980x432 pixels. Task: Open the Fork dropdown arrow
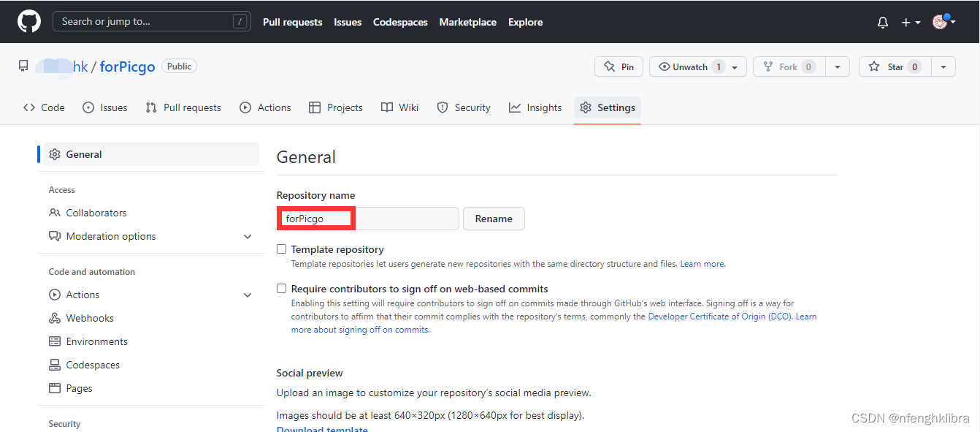tap(838, 67)
